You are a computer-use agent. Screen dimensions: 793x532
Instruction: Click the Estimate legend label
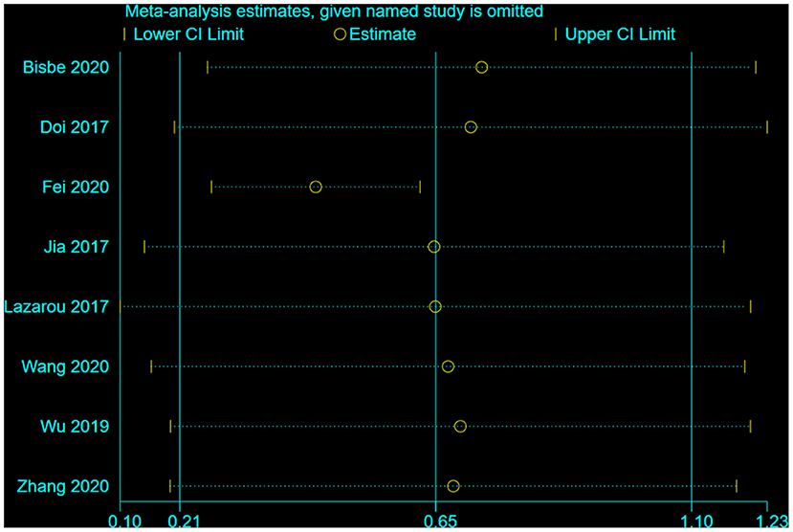click(x=383, y=34)
